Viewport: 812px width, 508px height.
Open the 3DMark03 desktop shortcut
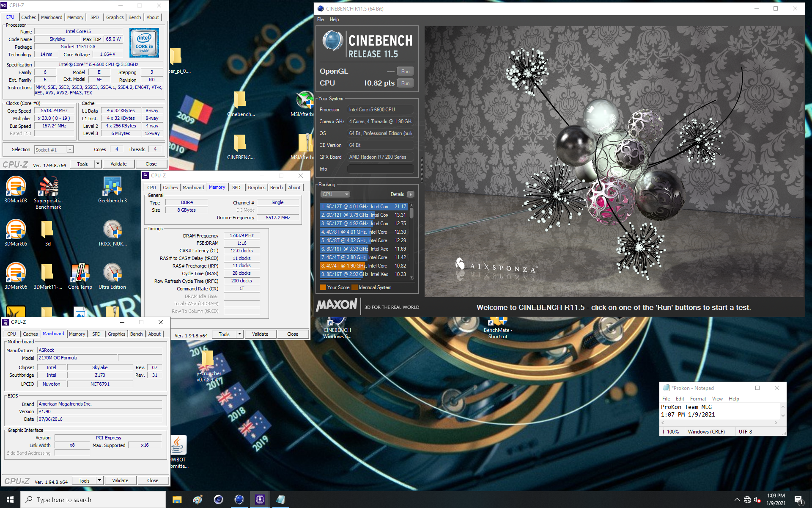(16, 190)
